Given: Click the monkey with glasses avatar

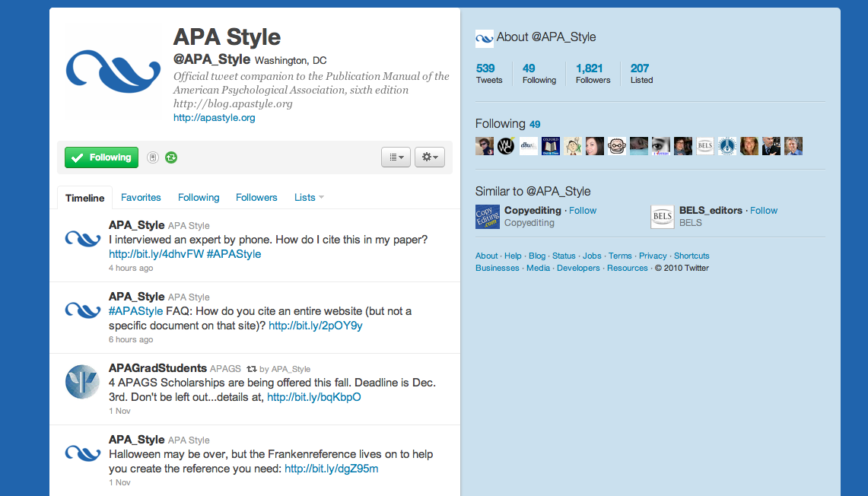Looking at the screenshot, I should click(617, 146).
